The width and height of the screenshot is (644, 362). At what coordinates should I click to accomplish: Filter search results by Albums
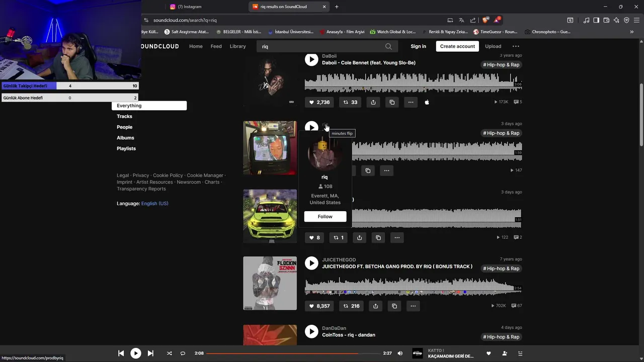(x=125, y=138)
